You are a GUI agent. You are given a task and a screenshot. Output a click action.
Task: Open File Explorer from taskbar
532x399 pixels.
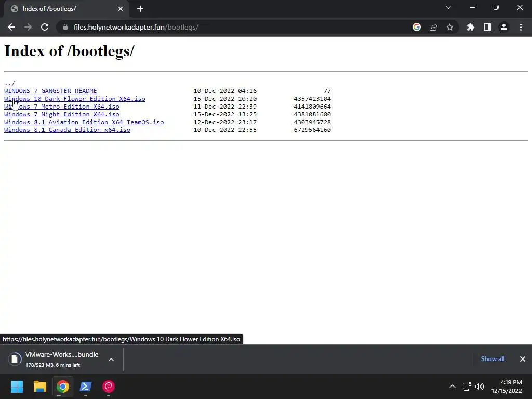point(39,387)
